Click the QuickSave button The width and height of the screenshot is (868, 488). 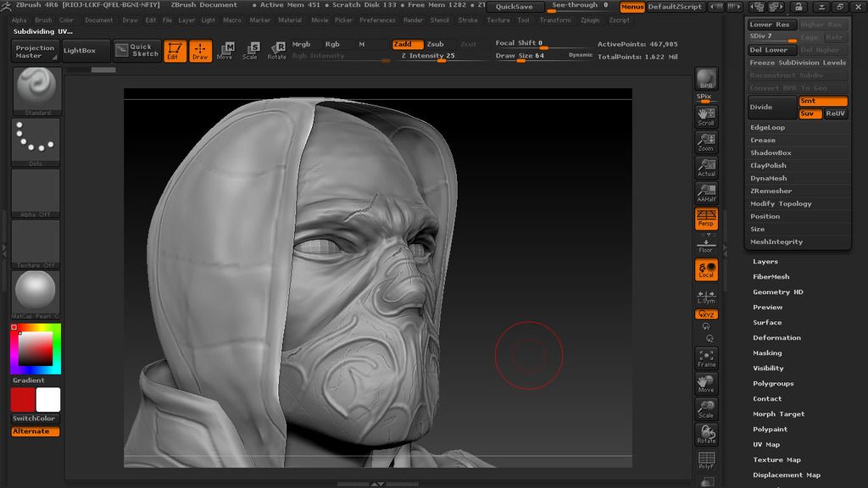pos(515,7)
